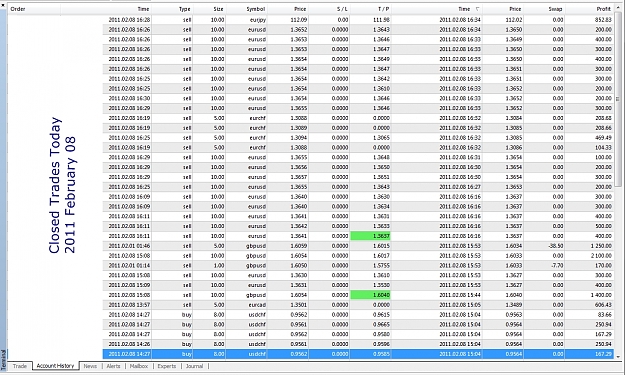Image resolution: width=625 pixels, height=375 pixels.
Task: Click the close time 2011.02.08 15:44
Action: pos(460,295)
